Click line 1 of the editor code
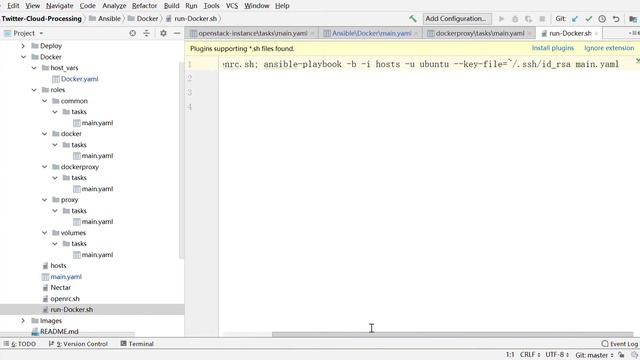The width and height of the screenshot is (640, 360). coord(420,64)
